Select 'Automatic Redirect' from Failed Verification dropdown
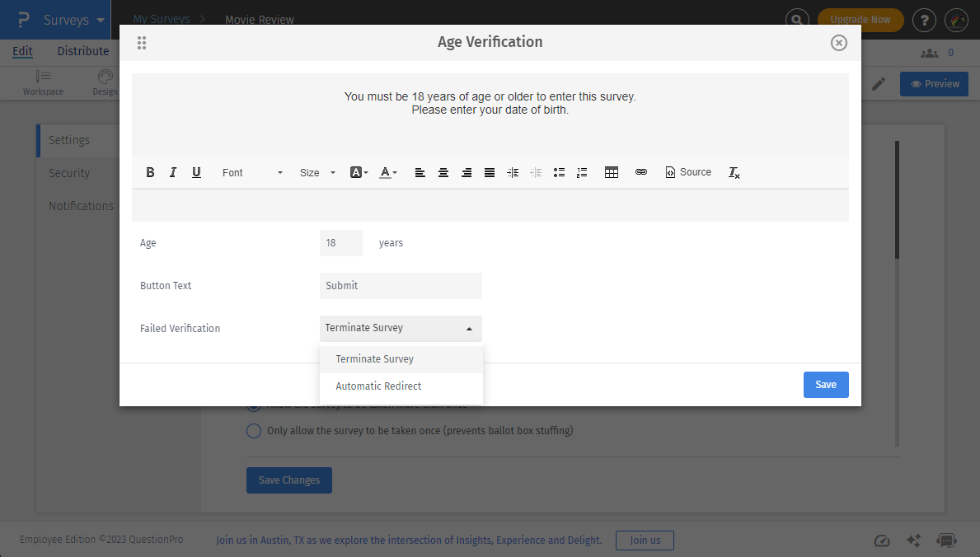 coord(378,386)
